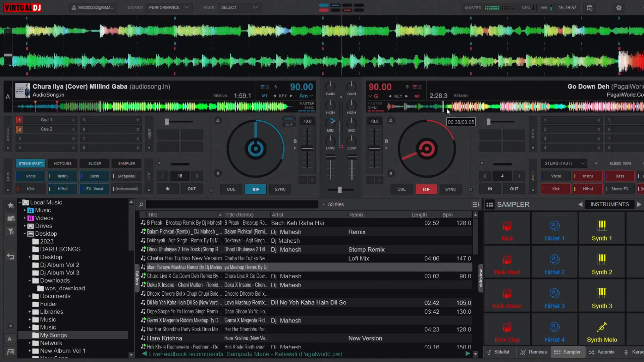Toggle VINYL mode on deck A
Viewport: 644px width, 362px height.
pyautogui.click(x=289, y=119)
